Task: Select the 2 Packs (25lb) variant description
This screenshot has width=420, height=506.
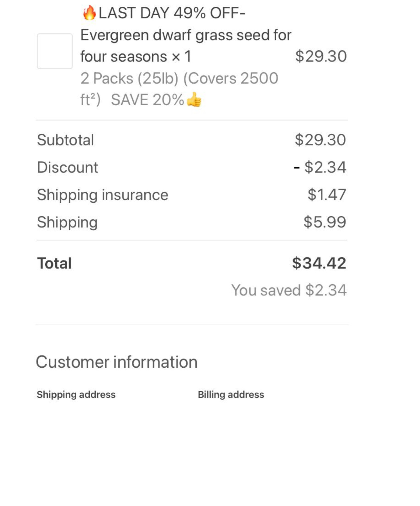Action: pyautogui.click(x=179, y=78)
